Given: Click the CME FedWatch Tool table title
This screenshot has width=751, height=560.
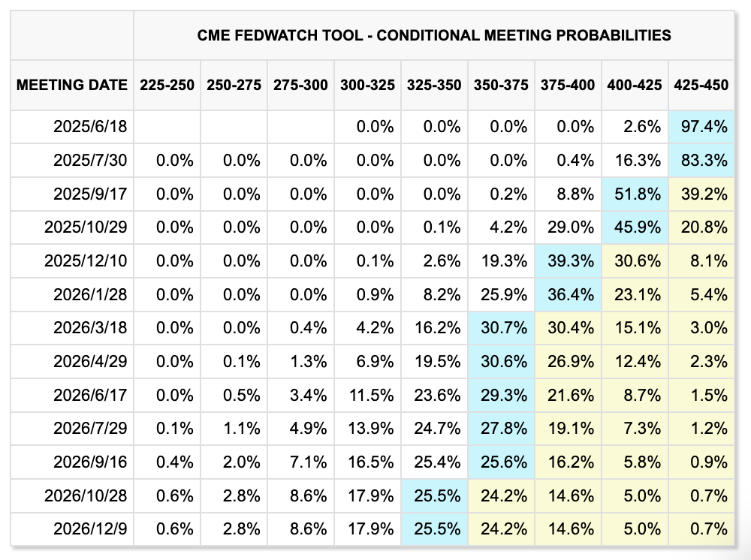Looking at the screenshot, I should (x=434, y=35).
